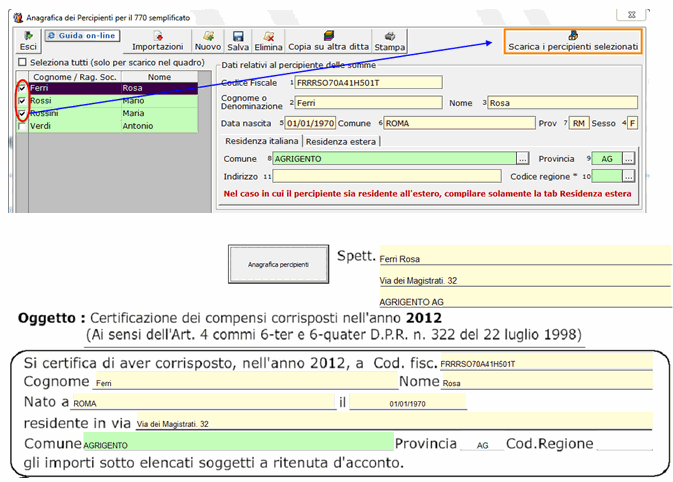This screenshot has width=673, height=482.
Task: Open the Provincia AG lookup button
Action: coord(629,159)
